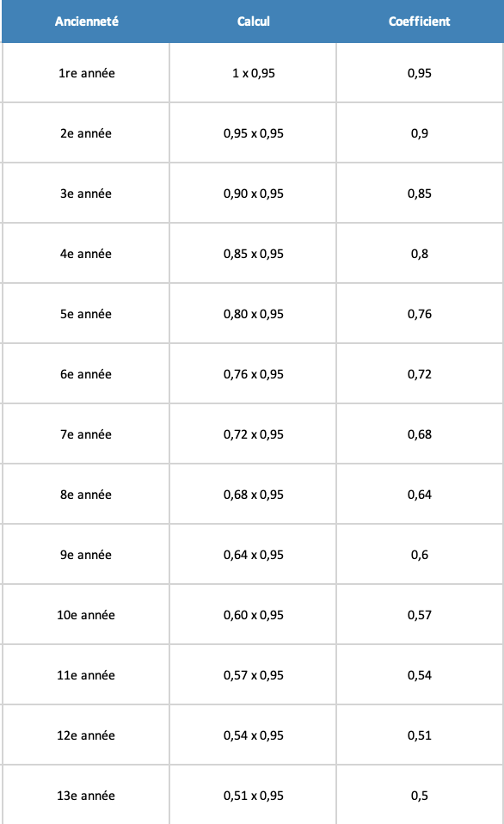Image resolution: width=504 pixels, height=824 pixels.
Task: Click coefficient value 0,72
Action: (x=420, y=374)
